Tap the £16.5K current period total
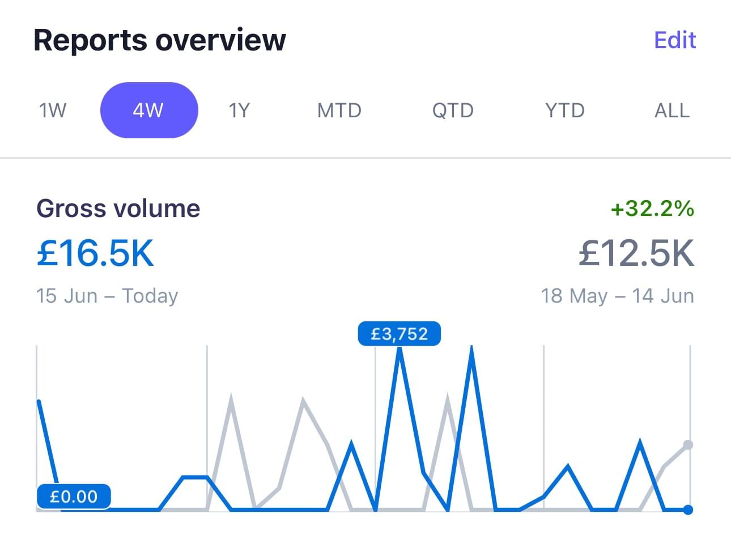This screenshot has height=560, width=731. 95,253
